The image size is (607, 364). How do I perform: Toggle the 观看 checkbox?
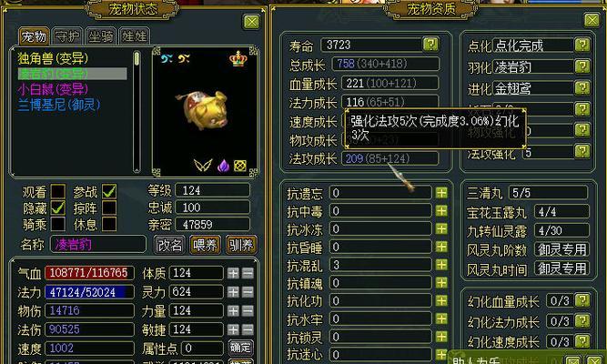point(58,191)
